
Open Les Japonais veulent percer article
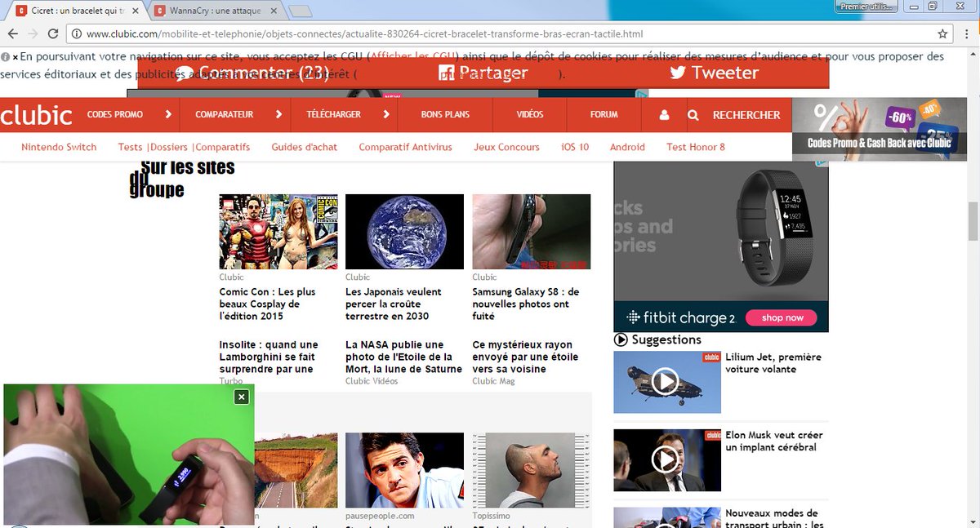pyautogui.click(x=394, y=304)
